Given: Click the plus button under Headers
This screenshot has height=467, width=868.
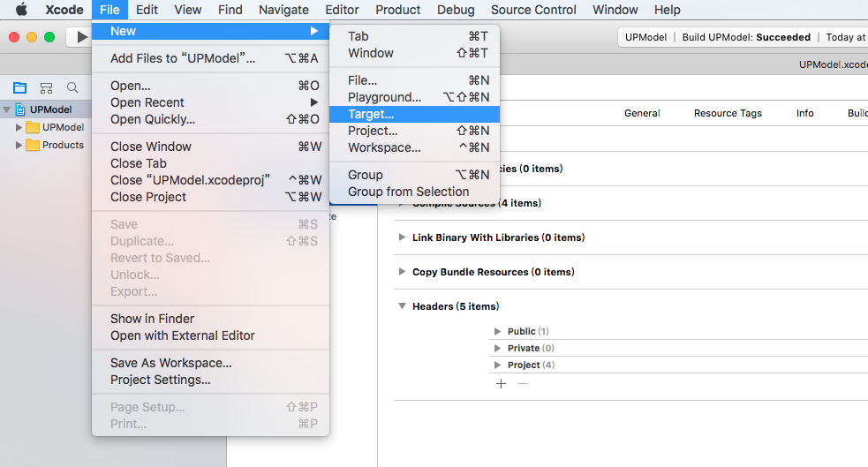Looking at the screenshot, I should (x=501, y=384).
